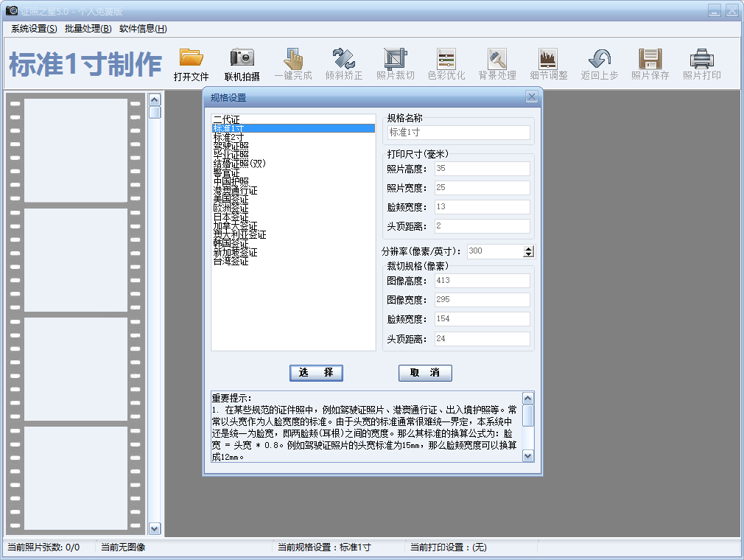Image resolution: width=744 pixels, height=560 pixels.
Task: Increase 分辨率 with the up stepper arrow
Action: (x=528, y=248)
